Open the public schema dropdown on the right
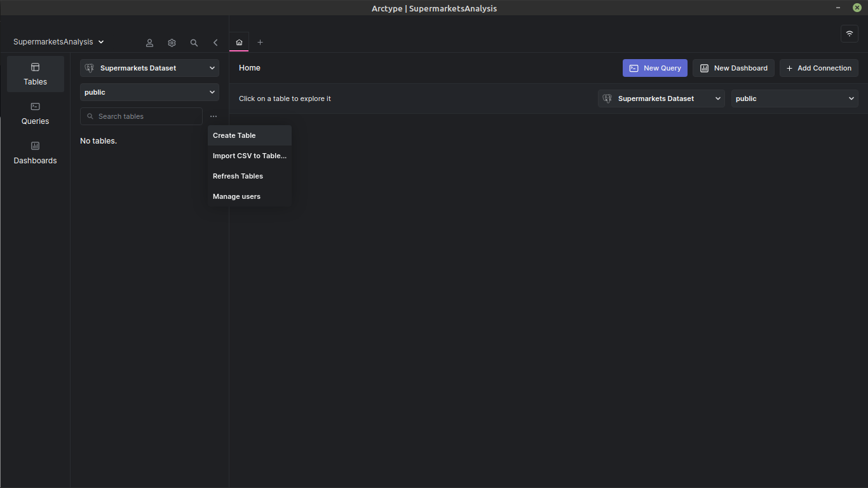The height and width of the screenshot is (488, 868). (x=794, y=98)
